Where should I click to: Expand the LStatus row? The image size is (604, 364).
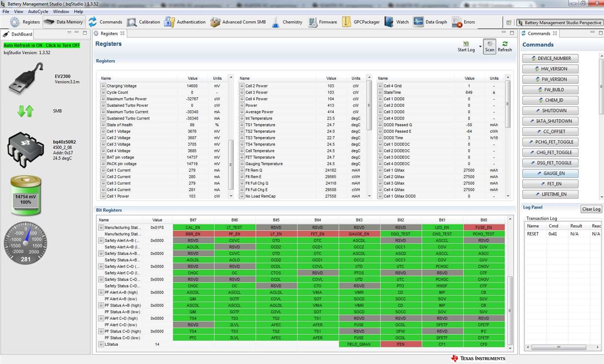tap(101, 344)
